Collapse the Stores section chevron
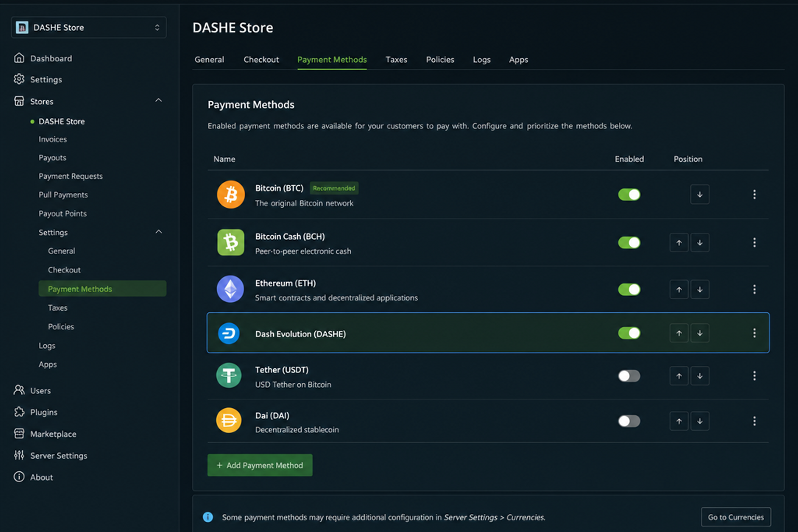The image size is (798, 532). [159, 100]
